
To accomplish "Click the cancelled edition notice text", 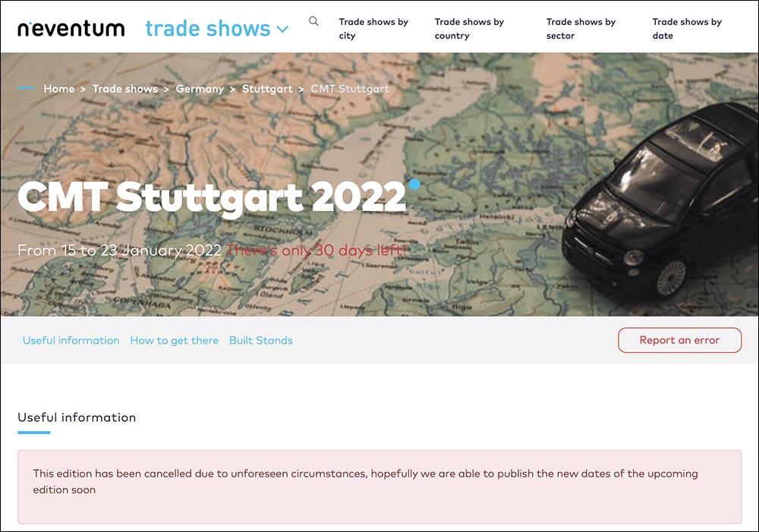I will click(x=366, y=482).
